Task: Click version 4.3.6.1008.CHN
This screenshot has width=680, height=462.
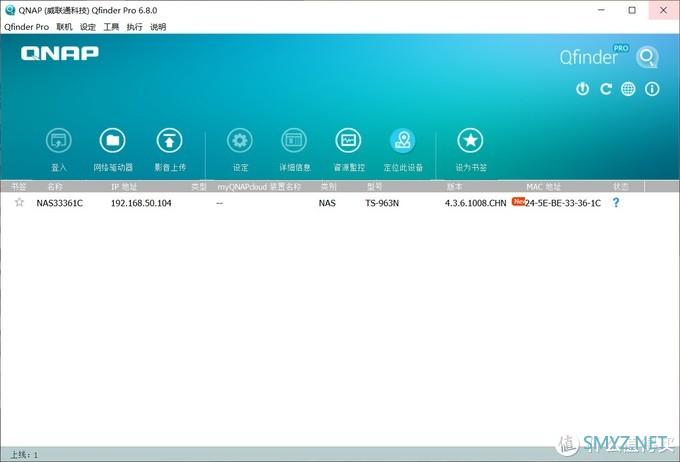Action: coord(475,203)
